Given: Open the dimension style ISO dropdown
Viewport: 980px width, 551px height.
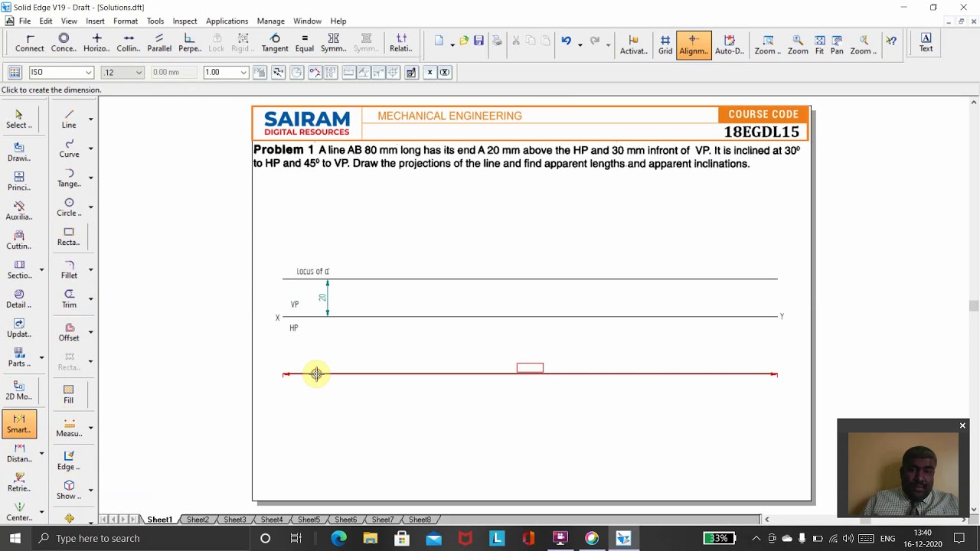Looking at the screenshot, I should pos(89,72).
